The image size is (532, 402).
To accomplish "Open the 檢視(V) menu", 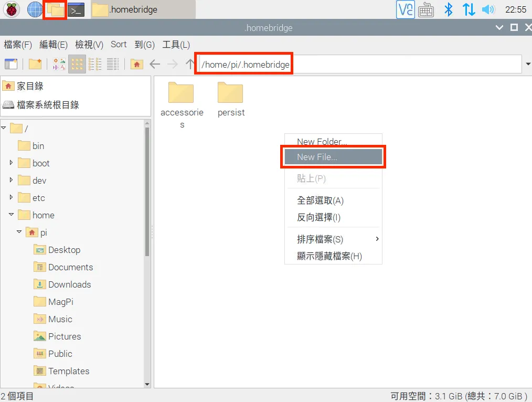I will (89, 45).
